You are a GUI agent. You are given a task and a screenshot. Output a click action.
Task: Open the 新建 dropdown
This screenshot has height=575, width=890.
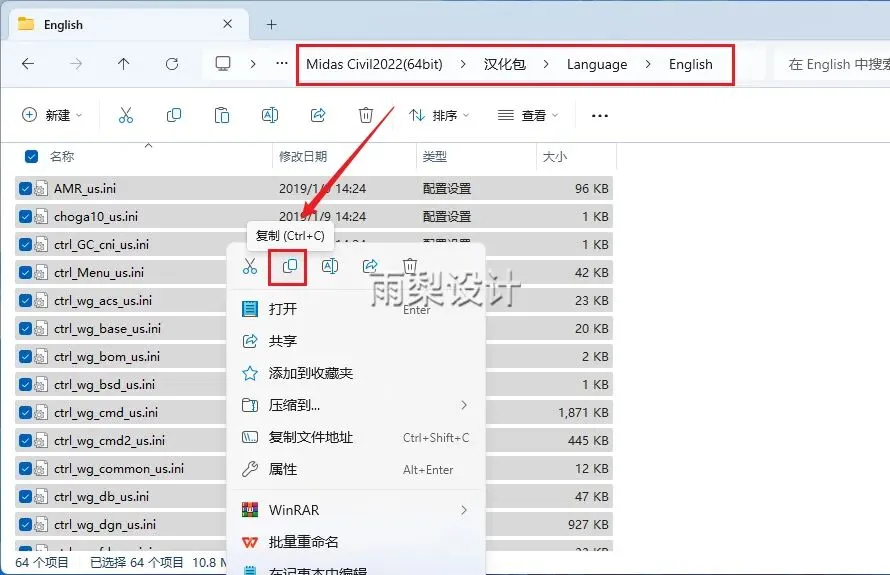click(52, 115)
